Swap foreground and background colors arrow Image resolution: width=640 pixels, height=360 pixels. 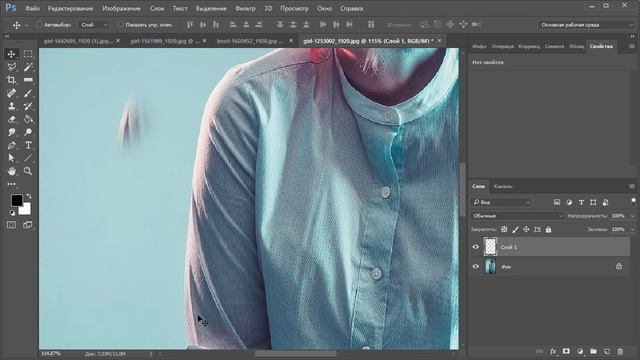29,196
